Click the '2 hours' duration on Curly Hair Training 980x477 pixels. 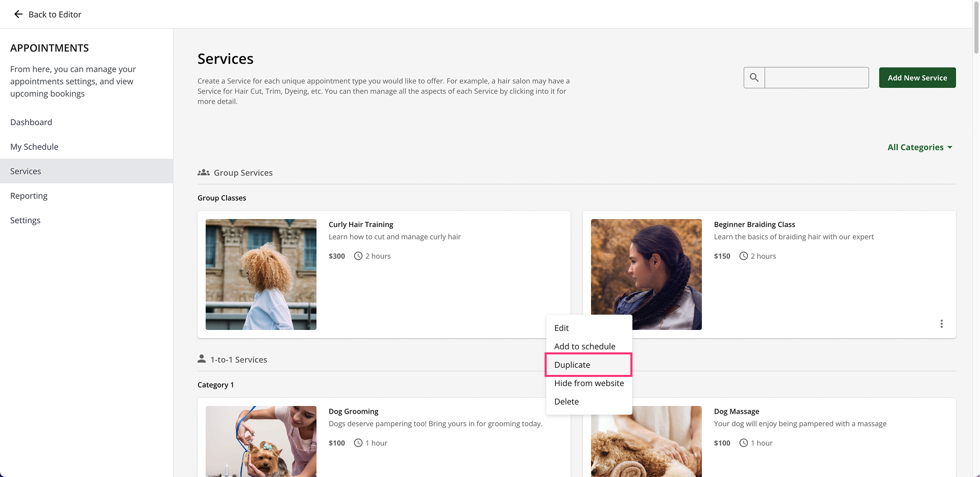(x=378, y=256)
